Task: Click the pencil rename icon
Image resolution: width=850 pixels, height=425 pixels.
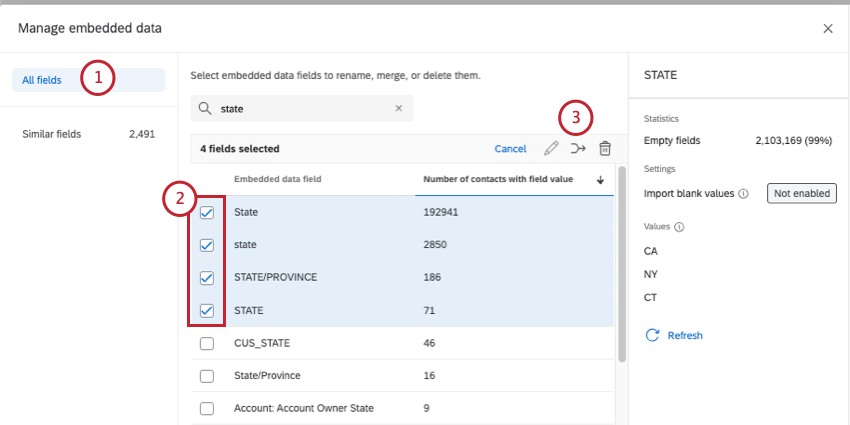Action: tap(551, 149)
